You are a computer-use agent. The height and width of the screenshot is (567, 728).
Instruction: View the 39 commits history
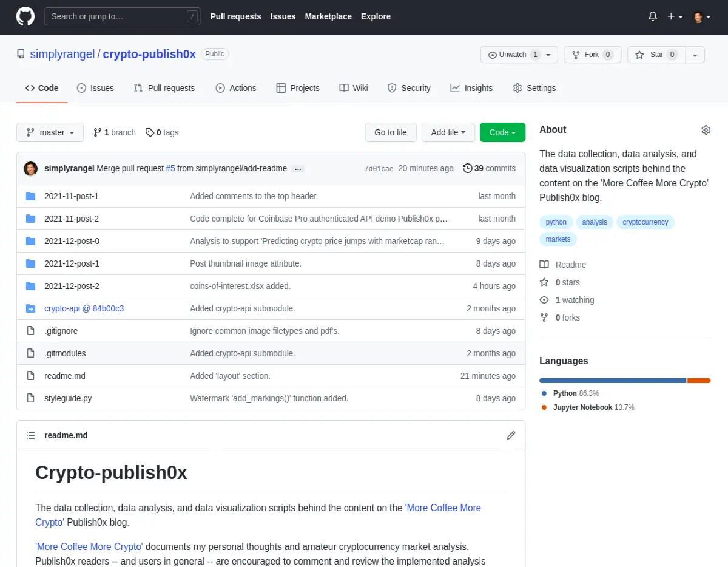[x=489, y=168]
